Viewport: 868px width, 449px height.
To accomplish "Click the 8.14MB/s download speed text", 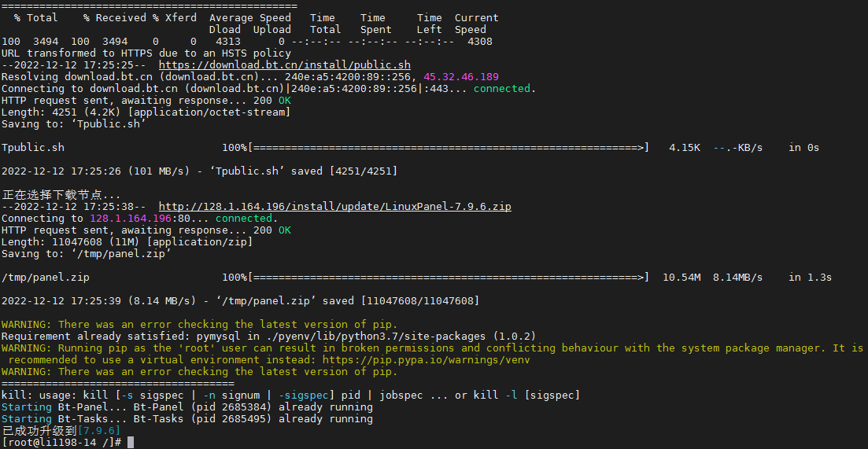I will tap(737, 278).
